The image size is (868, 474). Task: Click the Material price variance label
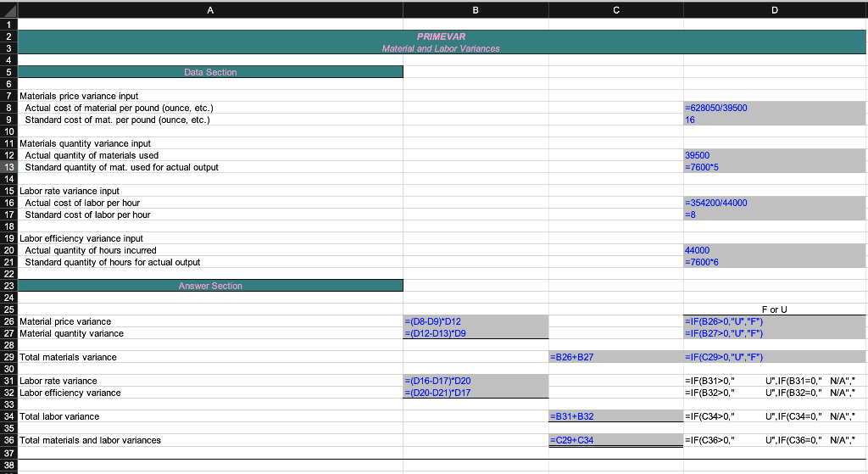point(65,321)
